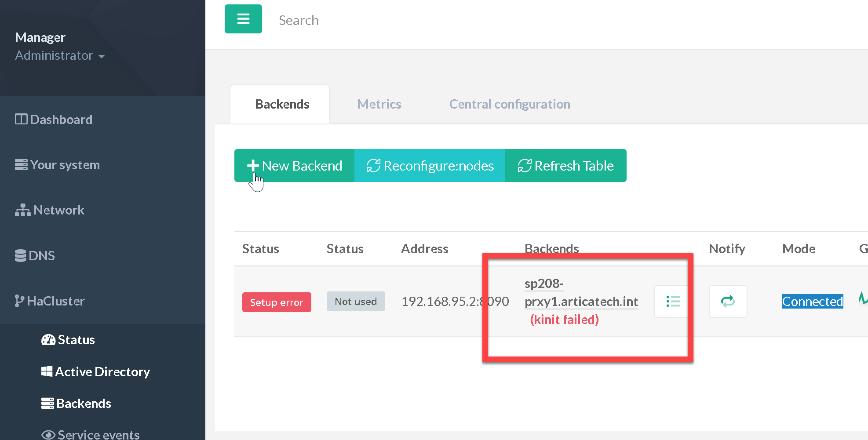Click the notify sync arrows icon

point(728,301)
